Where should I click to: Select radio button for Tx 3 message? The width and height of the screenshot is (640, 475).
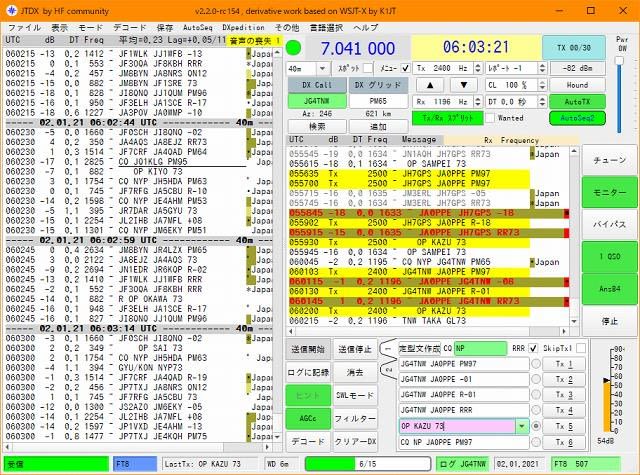[x=536, y=395]
